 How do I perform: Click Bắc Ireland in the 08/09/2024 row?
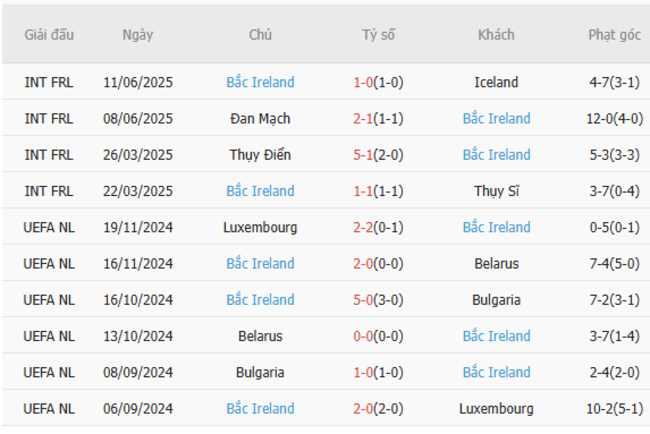(x=496, y=372)
